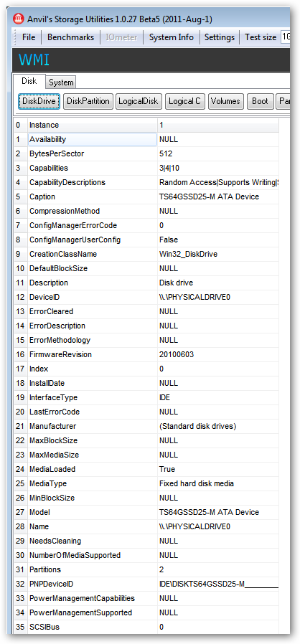Select the Availability property cell
300x644 pixels.
(x=93, y=139)
